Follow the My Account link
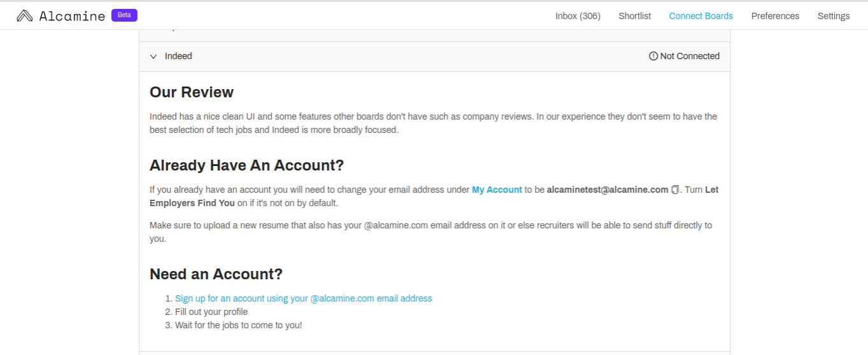Viewport: 868px width, 355px height. point(497,190)
